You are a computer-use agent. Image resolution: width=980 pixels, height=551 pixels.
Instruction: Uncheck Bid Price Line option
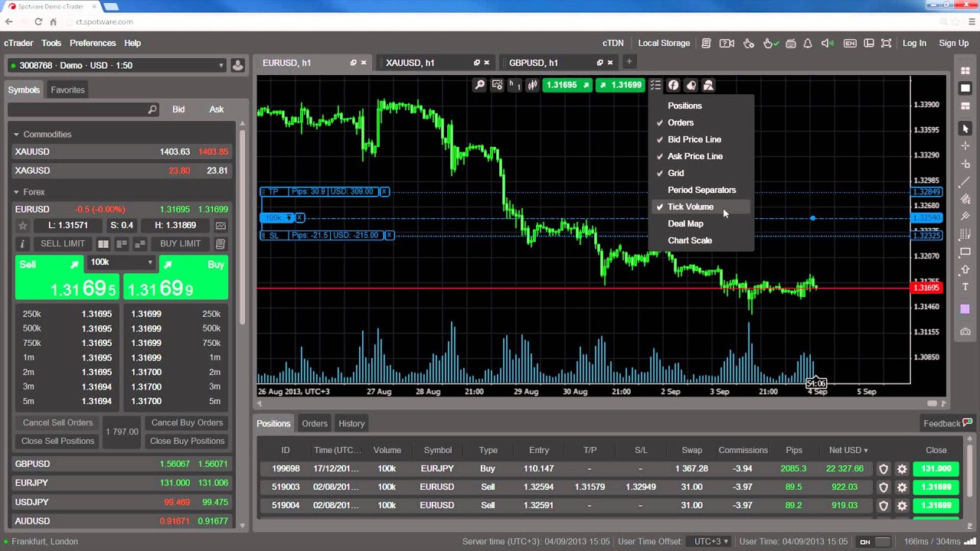(694, 139)
